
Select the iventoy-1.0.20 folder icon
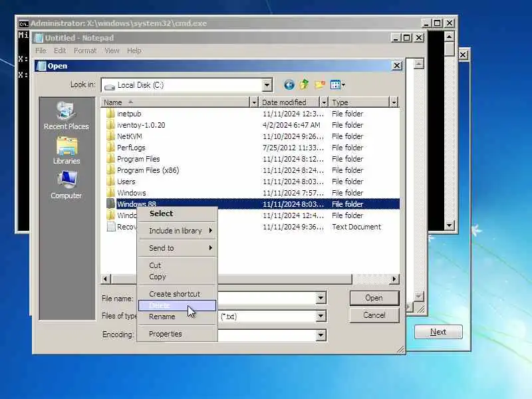point(110,125)
